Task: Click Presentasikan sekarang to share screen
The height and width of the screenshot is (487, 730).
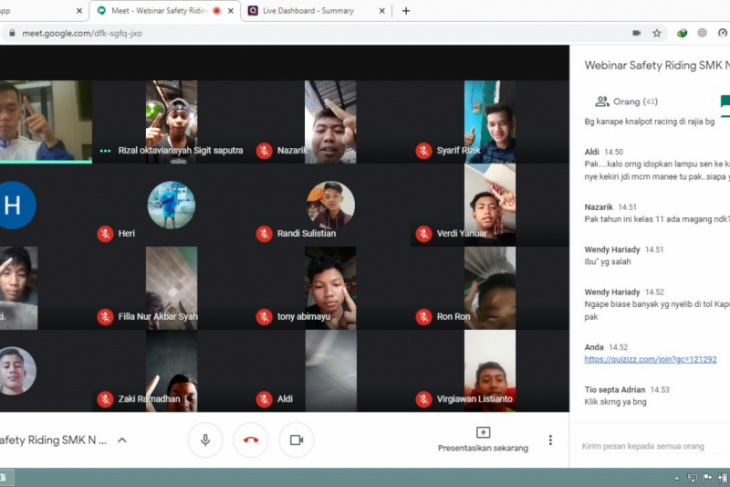Action: click(x=483, y=440)
